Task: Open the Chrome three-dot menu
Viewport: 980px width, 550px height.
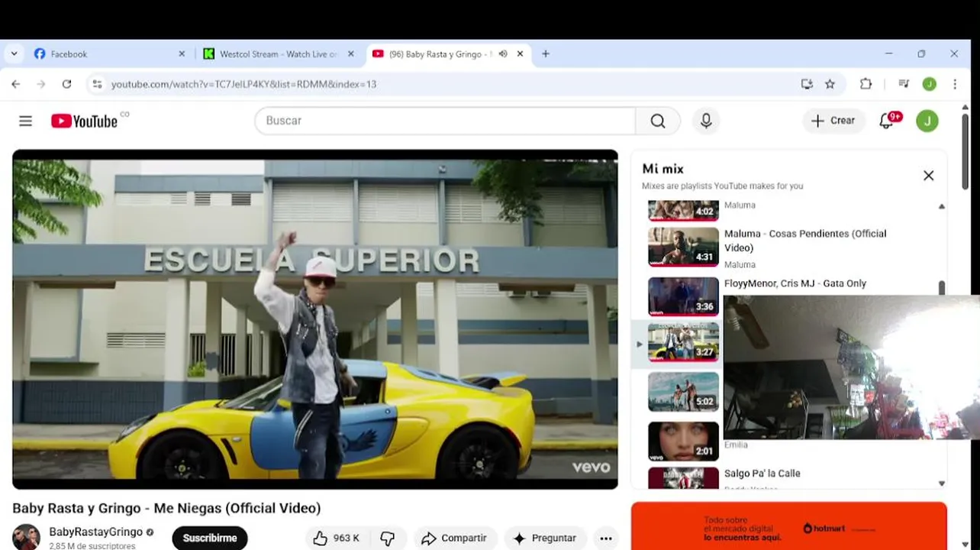Action: 955,84
